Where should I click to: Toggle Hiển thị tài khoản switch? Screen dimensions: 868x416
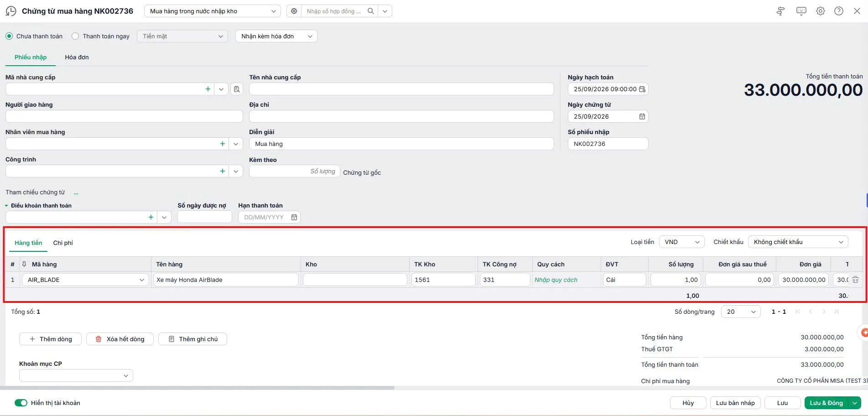coord(21,403)
